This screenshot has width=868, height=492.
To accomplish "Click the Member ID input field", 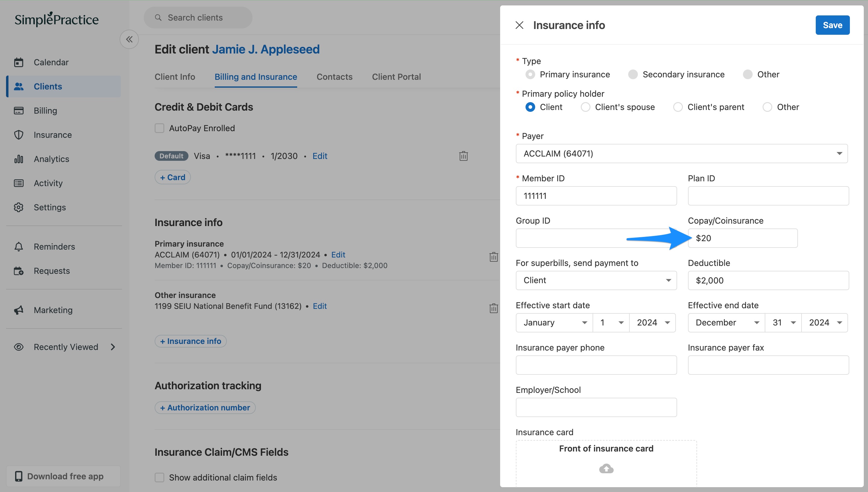I will tap(596, 196).
